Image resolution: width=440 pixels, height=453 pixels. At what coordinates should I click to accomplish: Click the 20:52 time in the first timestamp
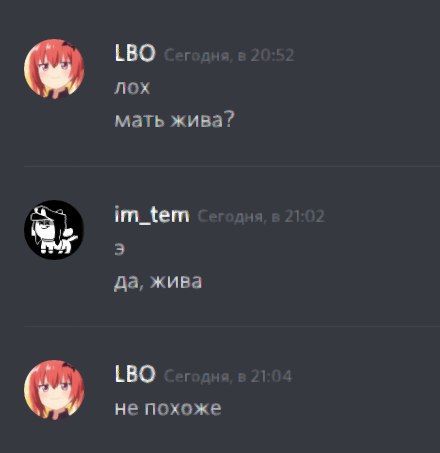tap(272, 55)
